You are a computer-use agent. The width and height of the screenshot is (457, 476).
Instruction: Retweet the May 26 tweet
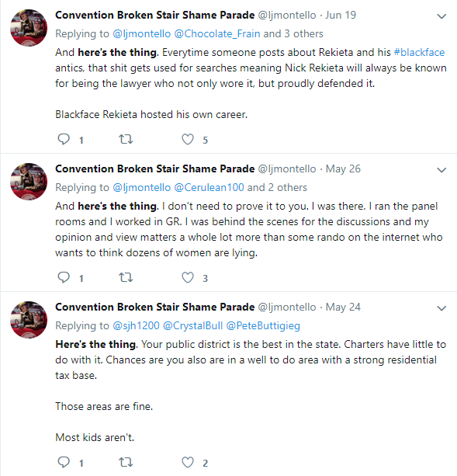click(126, 277)
